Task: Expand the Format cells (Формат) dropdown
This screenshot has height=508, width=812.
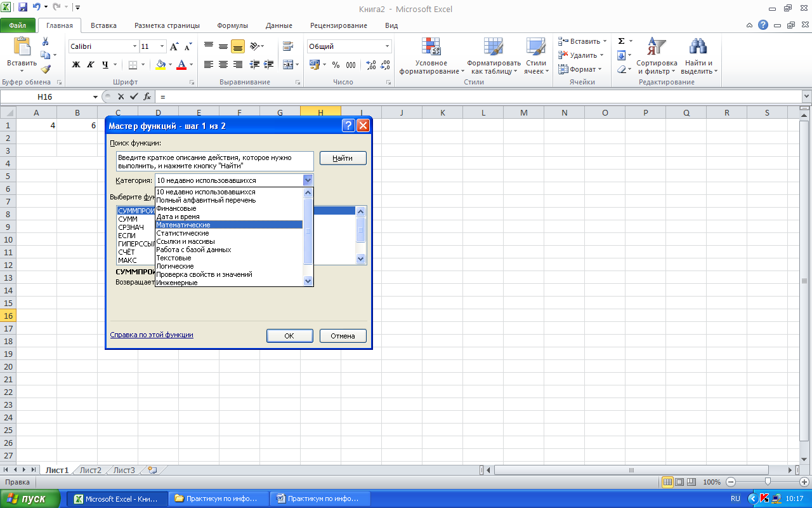Action: (x=600, y=69)
